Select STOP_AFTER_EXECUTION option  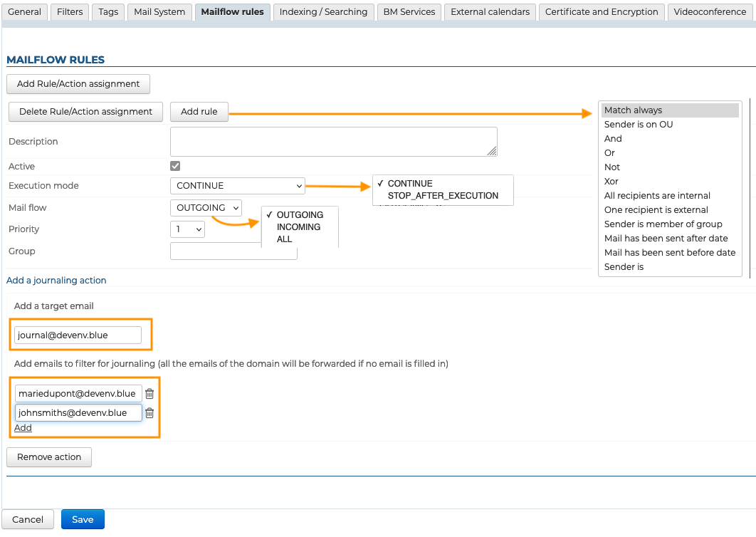(443, 196)
